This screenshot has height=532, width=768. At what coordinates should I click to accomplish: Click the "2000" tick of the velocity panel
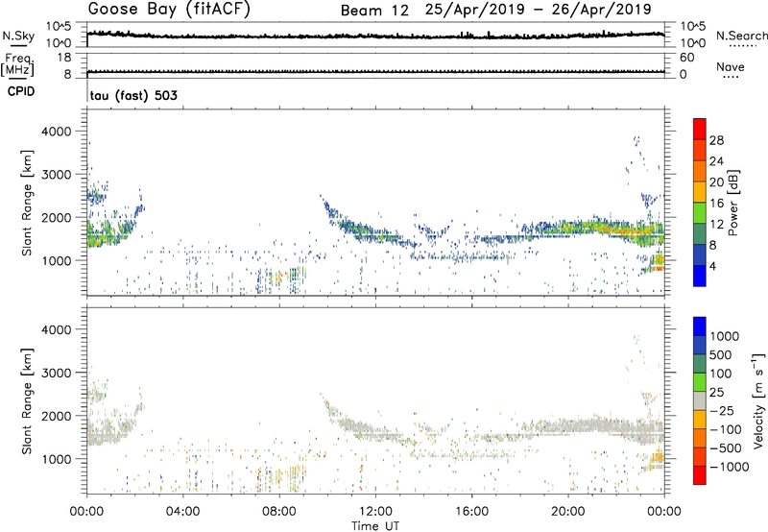pyautogui.click(x=57, y=416)
